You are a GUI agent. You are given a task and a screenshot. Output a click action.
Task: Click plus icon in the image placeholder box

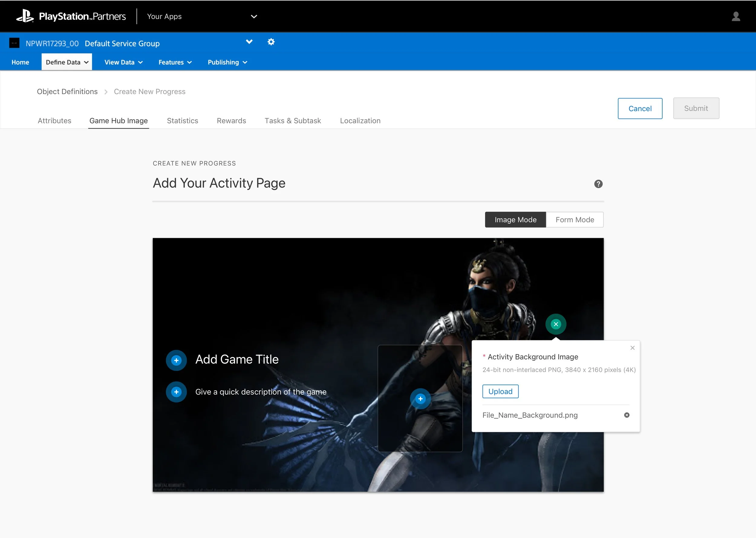420,399
